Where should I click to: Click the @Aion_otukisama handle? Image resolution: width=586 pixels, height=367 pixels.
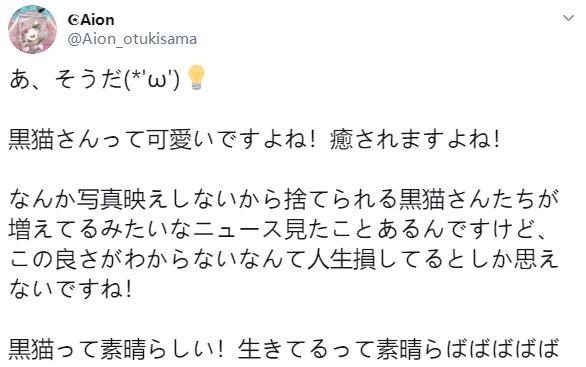coord(132,39)
